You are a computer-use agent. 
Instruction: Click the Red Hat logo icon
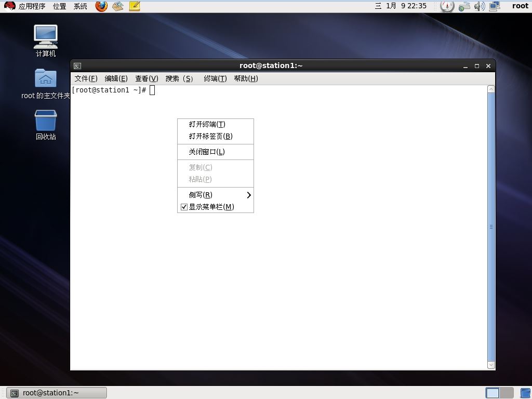click(9, 6)
